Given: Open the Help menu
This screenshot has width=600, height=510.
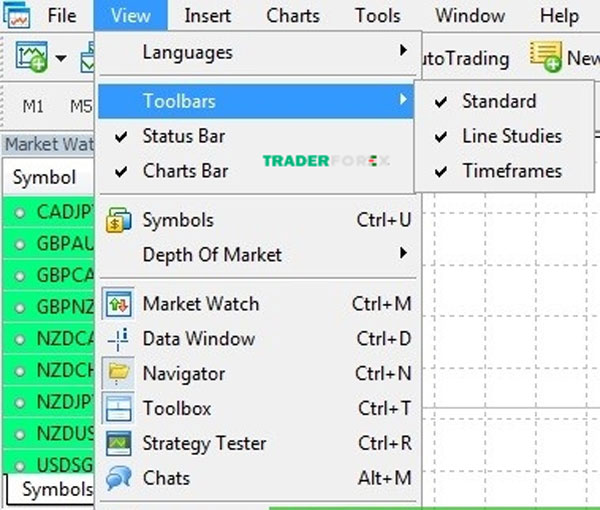Looking at the screenshot, I should [x=559, y=16].
